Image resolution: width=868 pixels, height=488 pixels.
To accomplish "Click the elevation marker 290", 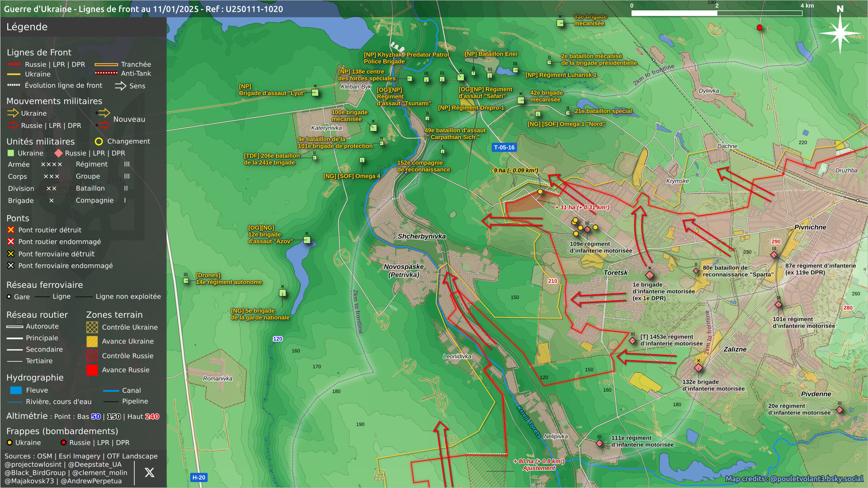I will [x=776, y=242].
